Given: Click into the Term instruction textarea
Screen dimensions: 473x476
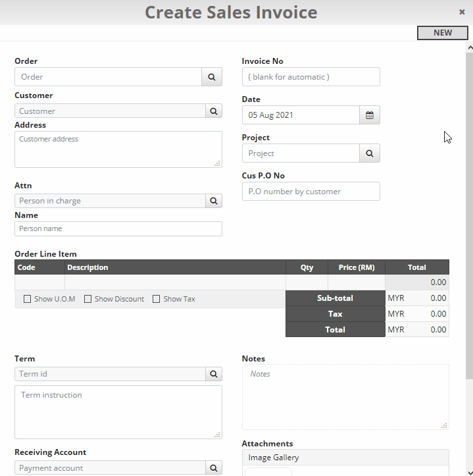Looking at the screenshot, I should [x=118, y=412].
